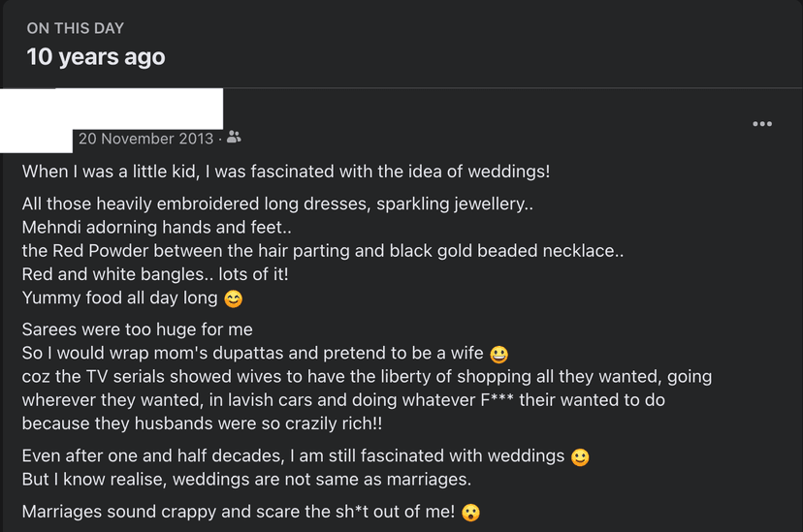Image resolution: width=803 pixels, height=532 pixels.
Task: Click the surprised emoji ending the post
Action: tap(471, 513)
